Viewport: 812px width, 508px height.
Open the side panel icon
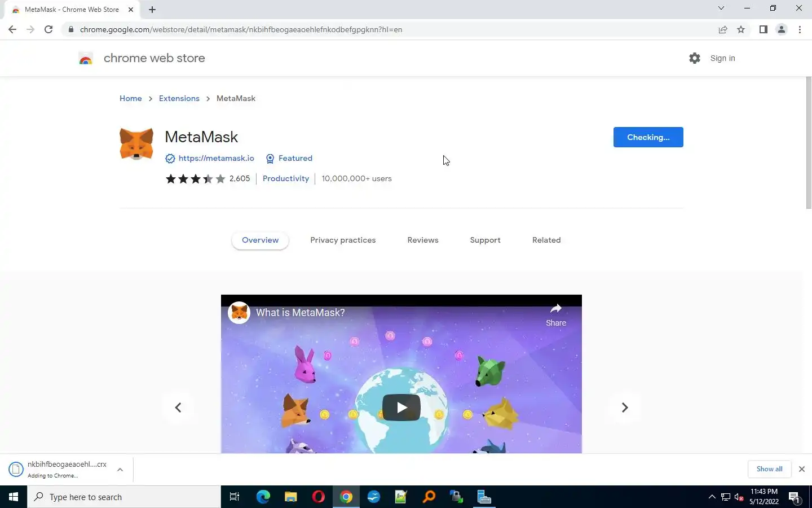point(763,29)
